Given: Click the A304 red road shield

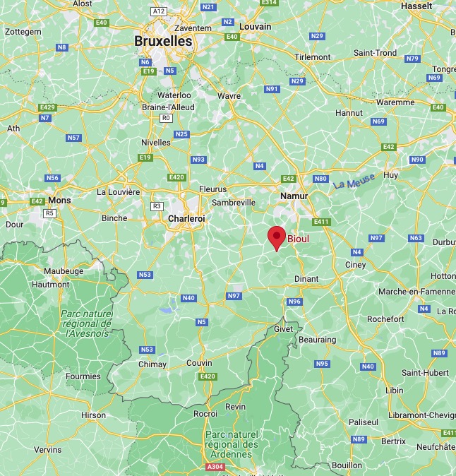Looking at the screenshot, I should tap(215, 467).
